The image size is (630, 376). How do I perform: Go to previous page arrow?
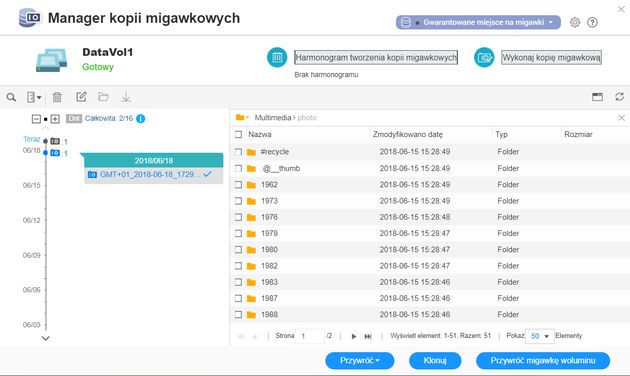click(x=254, y=336)
